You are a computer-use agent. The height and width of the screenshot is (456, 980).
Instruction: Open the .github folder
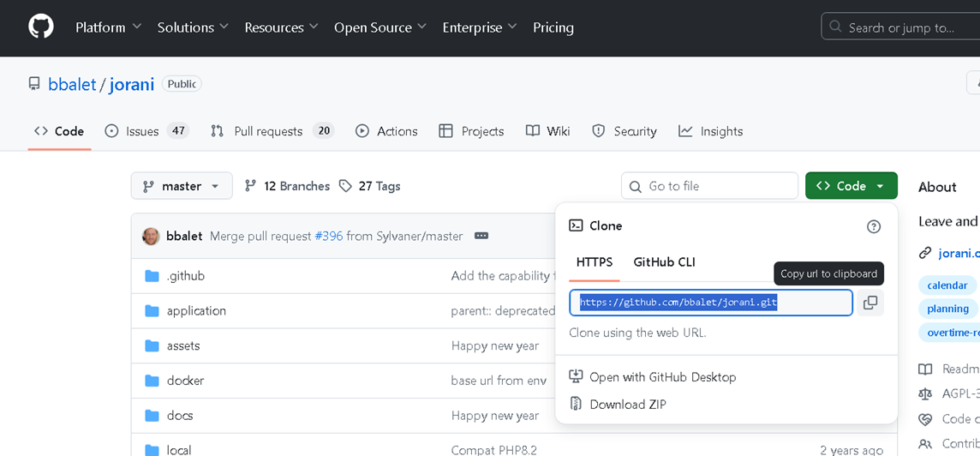pyautogui.click(x=185, y=276)
